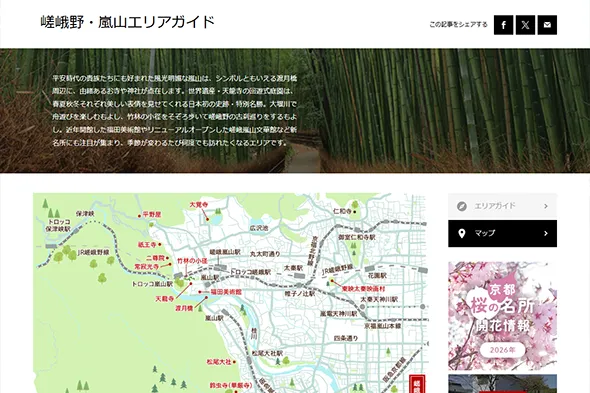Click the 京福嵐山本線 line label
Viewport: 590px width, 393px height.
click(x=382, y=326)
